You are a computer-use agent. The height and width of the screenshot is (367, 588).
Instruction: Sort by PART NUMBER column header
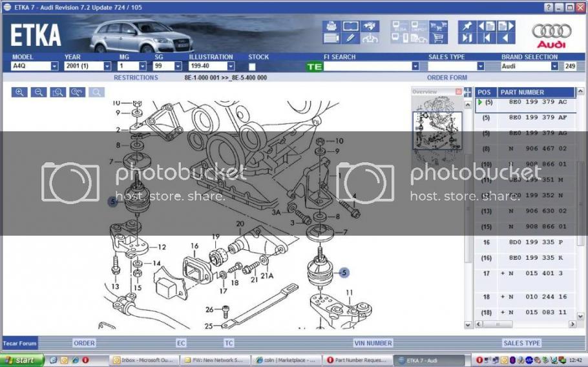(536, 92)
